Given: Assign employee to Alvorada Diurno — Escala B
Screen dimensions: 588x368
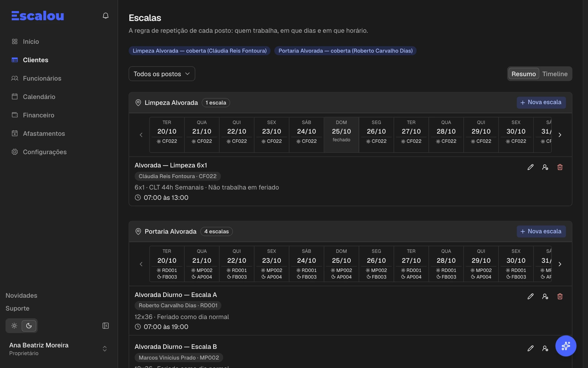Looking at the screenshot, I should [545, 348].
